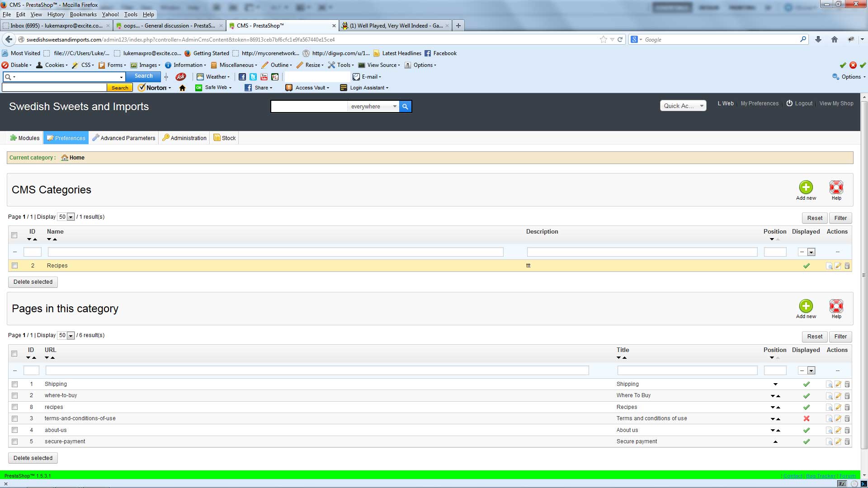Click edit pencil icon for Recipes category
Viewport: 868px width, 488px height.
(x=838, y=266)
